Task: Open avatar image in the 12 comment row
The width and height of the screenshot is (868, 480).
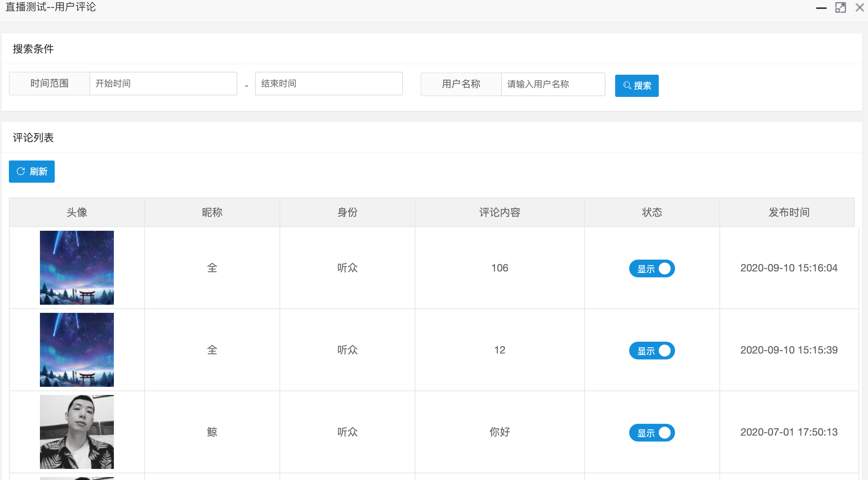Action: [x=77, y=350]
